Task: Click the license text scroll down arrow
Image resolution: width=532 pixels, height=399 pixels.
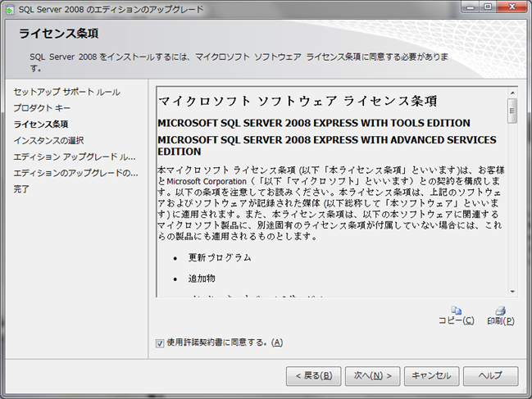Action: (x=512, y=292)
